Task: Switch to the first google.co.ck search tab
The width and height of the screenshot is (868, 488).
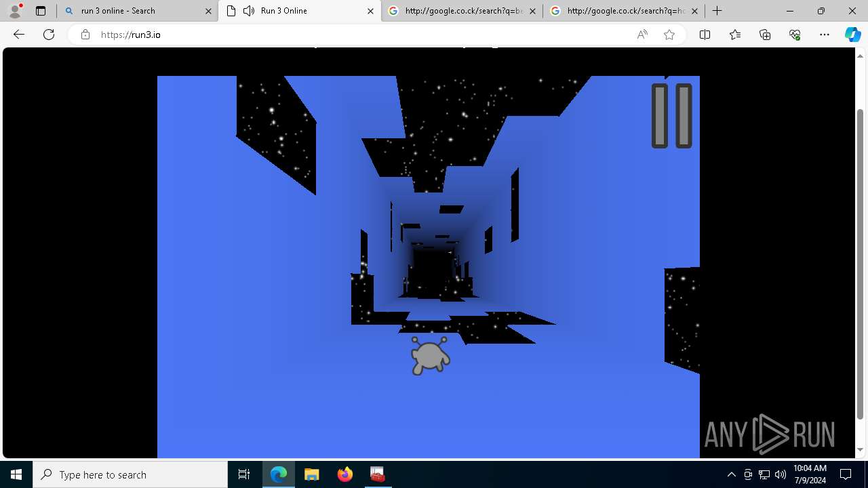Action: click(461, 11)
